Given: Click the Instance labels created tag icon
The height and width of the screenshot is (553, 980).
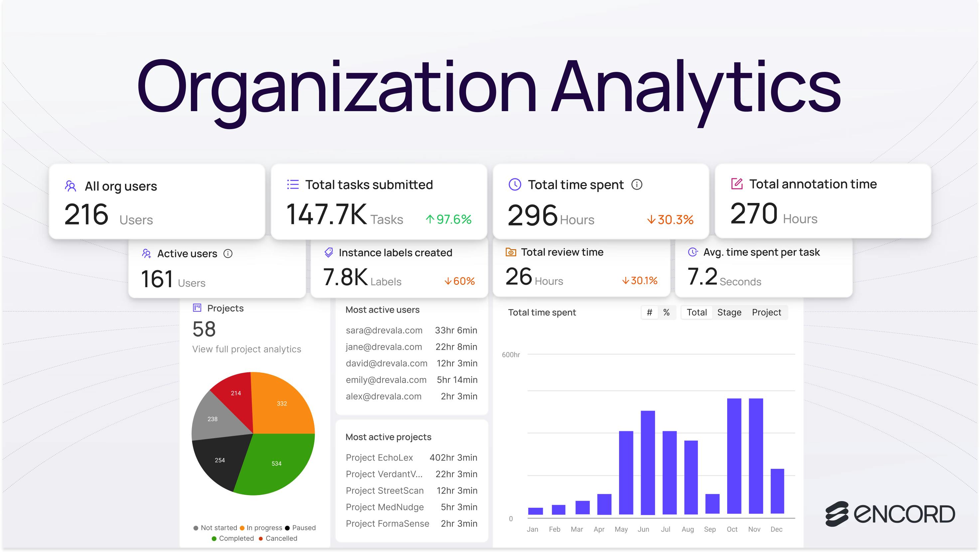Looking at the screenshot, I should 329,252.
